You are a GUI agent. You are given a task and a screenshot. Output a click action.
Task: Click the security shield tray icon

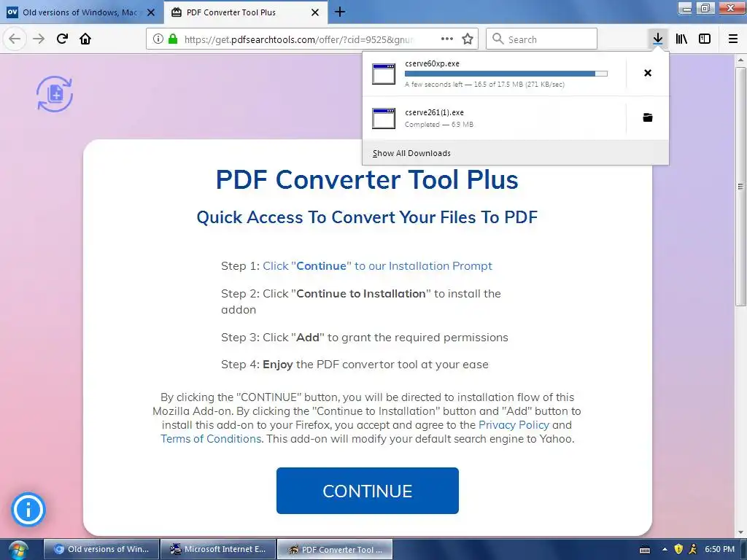(x=678, y=549)
